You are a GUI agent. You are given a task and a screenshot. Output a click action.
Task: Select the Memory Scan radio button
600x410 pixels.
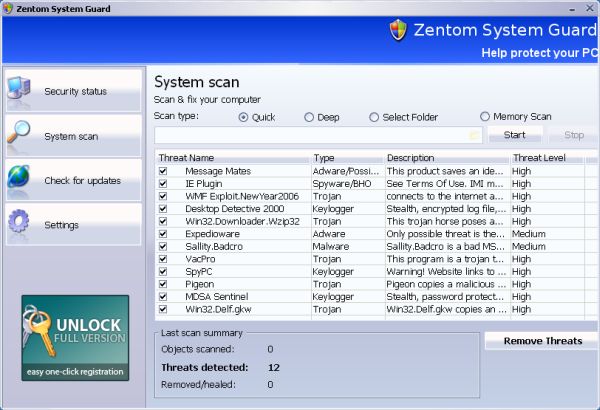[x=485, y=117]
